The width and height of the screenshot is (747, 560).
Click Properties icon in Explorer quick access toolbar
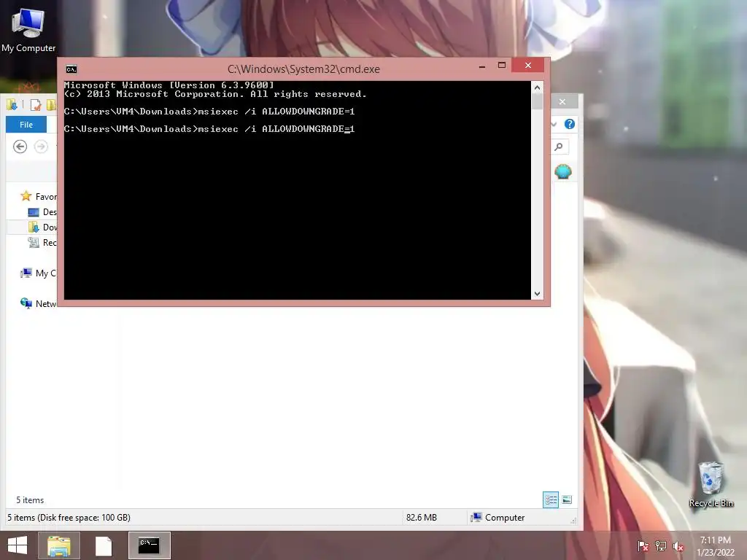pyautogui.click(x=36, y=105)
